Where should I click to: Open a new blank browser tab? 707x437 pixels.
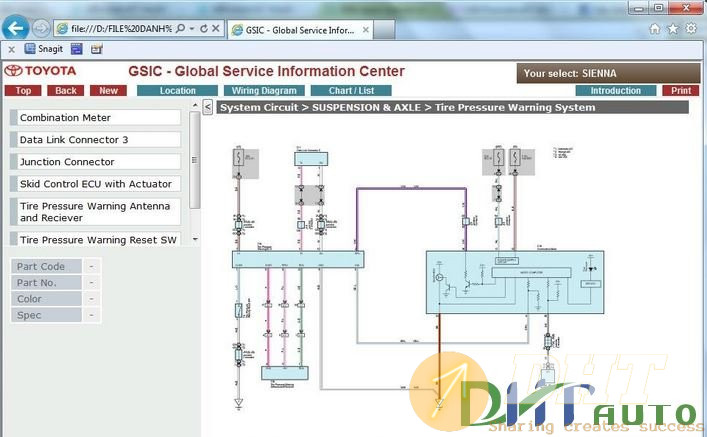384,30
